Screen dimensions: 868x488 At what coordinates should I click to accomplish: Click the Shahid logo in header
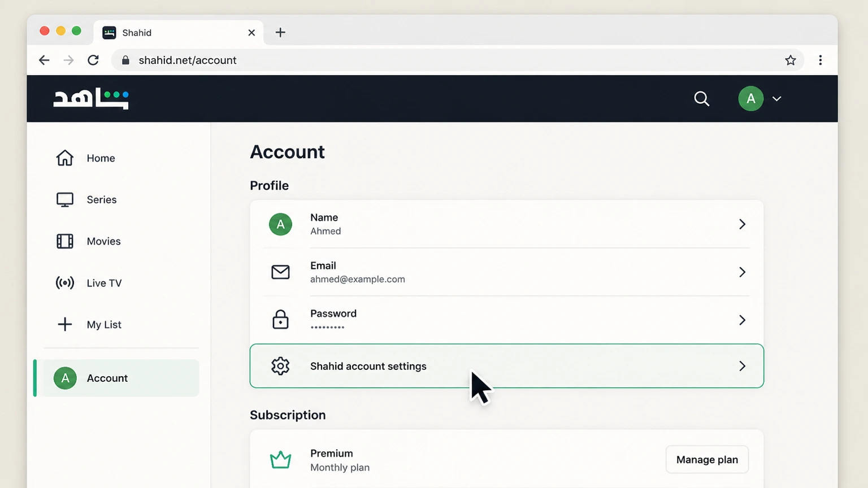91,98
